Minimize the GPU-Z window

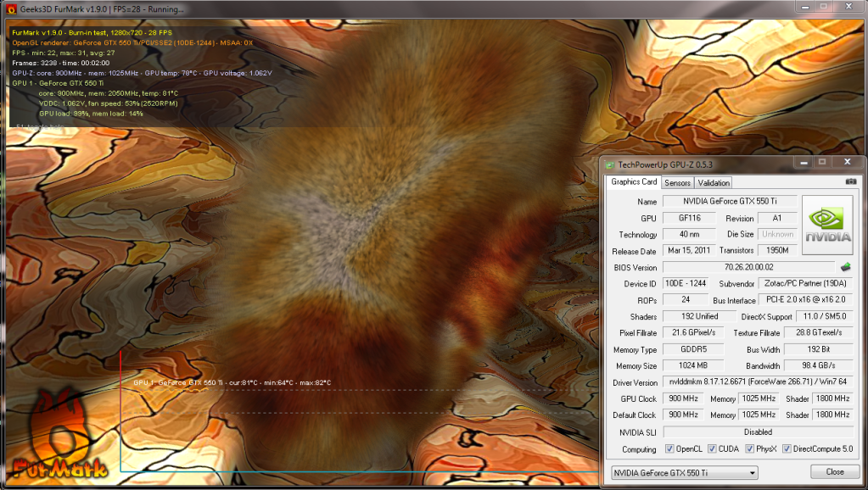(804, 162)
